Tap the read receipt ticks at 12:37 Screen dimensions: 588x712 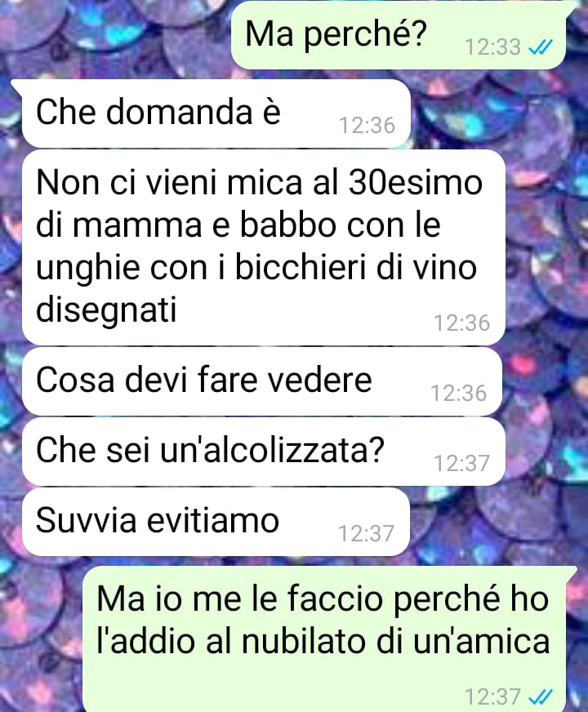click(541, 696)
